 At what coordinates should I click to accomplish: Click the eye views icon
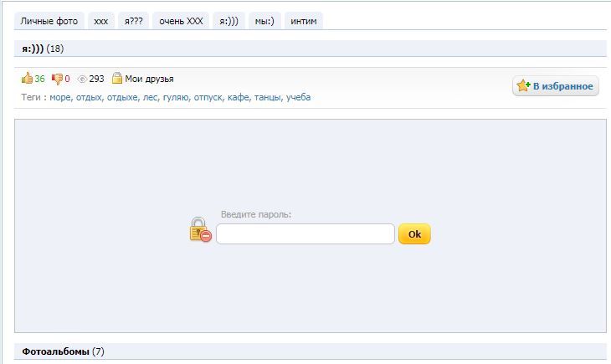[82, 79]
